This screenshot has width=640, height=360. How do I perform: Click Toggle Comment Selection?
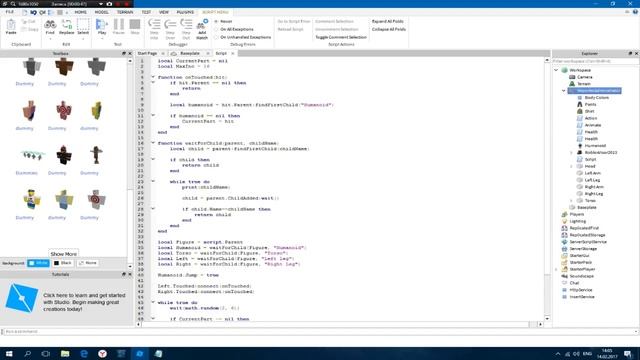click(x=341, y=37)
